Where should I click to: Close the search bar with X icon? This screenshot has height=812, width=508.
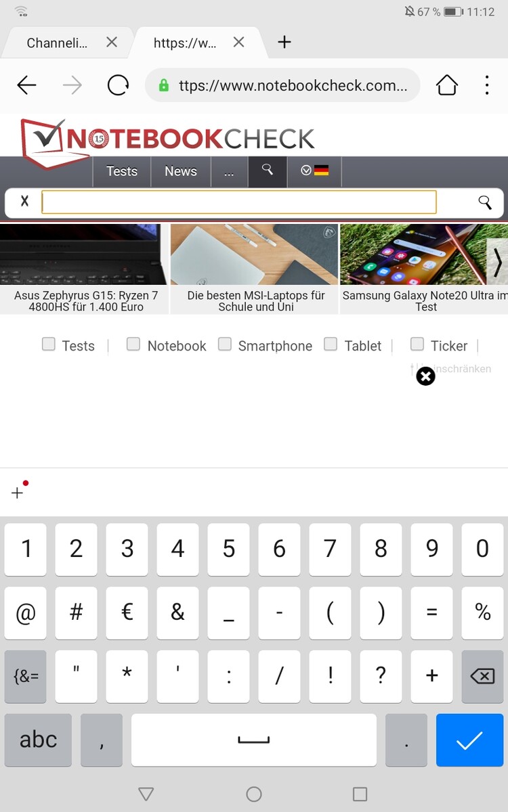[x=25, y=201]
